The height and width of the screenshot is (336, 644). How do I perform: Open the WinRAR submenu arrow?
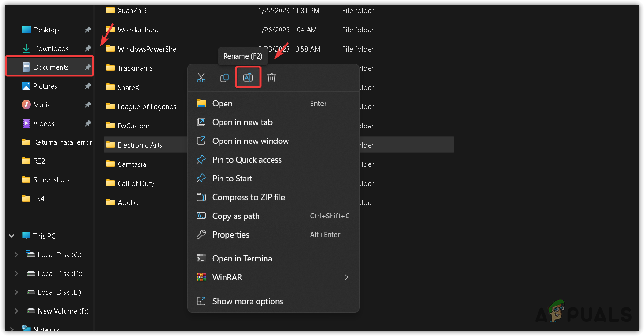tap(347, 277)
